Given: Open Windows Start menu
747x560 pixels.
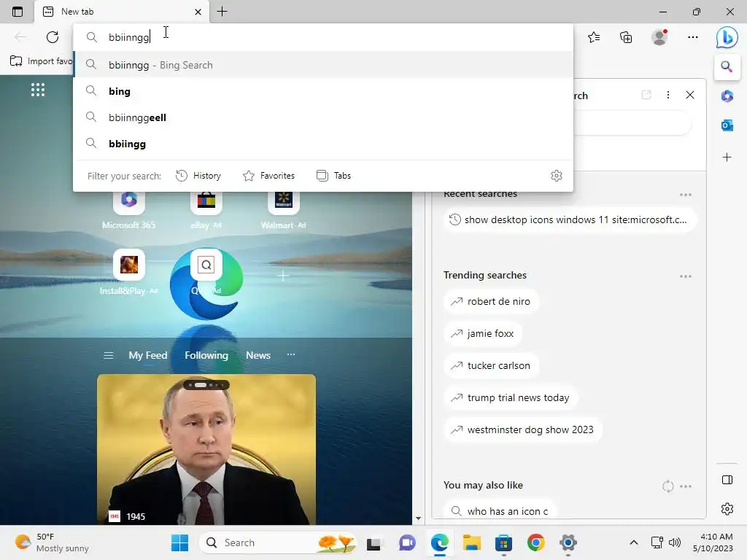Looking at the screenshot, I should [x=179, y=542].
